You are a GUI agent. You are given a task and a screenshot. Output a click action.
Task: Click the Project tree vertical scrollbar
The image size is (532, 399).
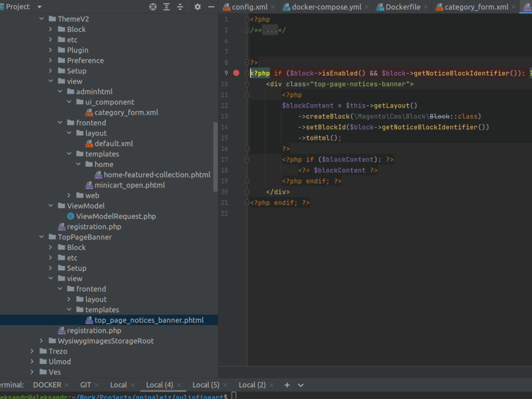(215, 157)
